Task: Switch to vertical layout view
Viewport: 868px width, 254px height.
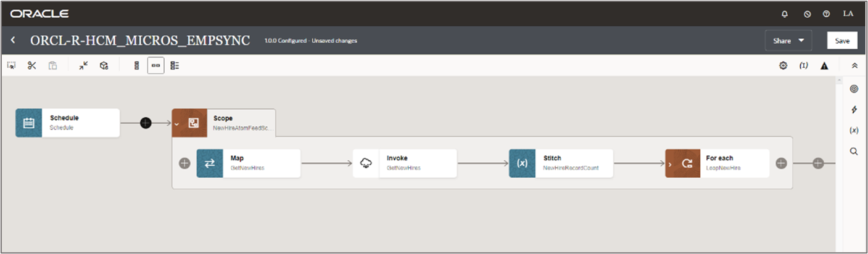Action: 136,65
